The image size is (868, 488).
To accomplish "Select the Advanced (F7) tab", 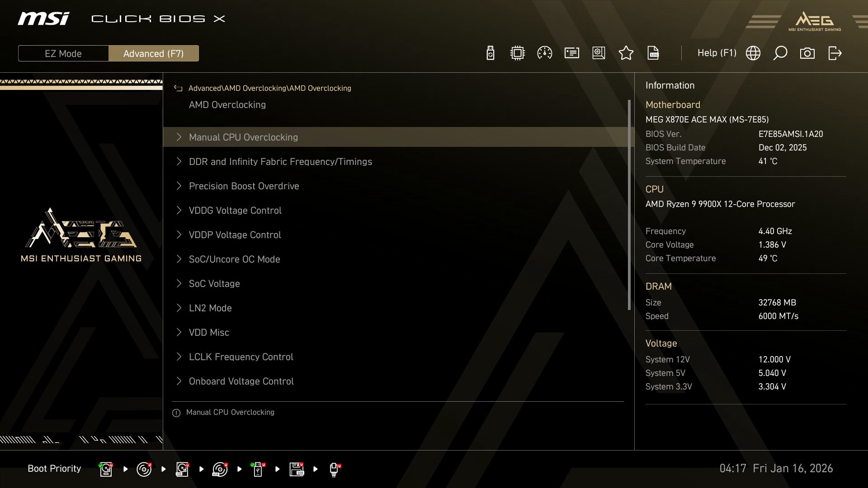I will [x=154, y=53].
